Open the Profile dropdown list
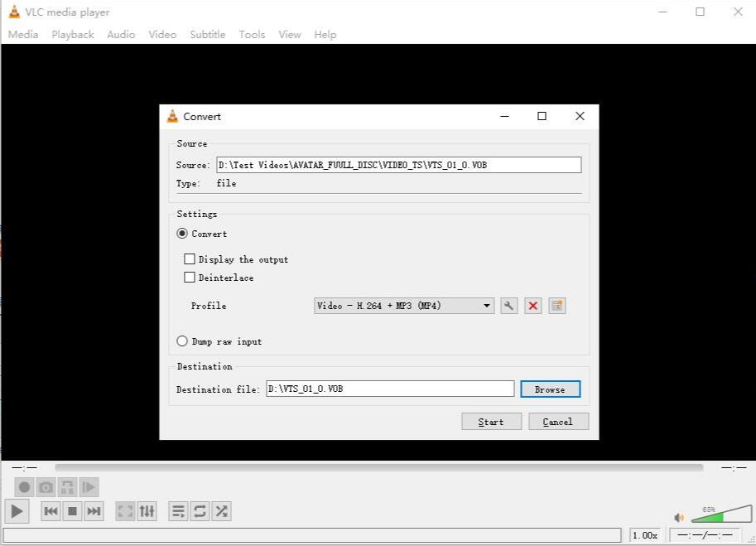The width and height of the screenshot is (756, 546). click(x=404, y=306)
